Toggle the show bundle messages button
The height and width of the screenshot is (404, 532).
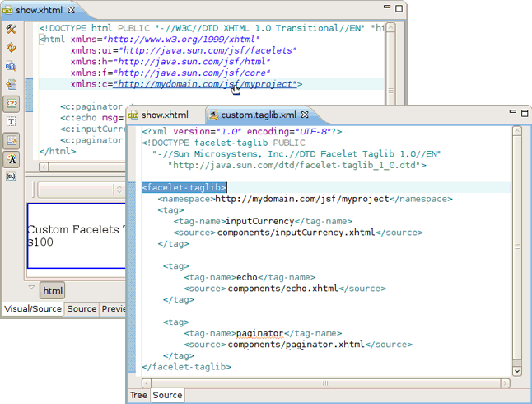tap(12, 139)
